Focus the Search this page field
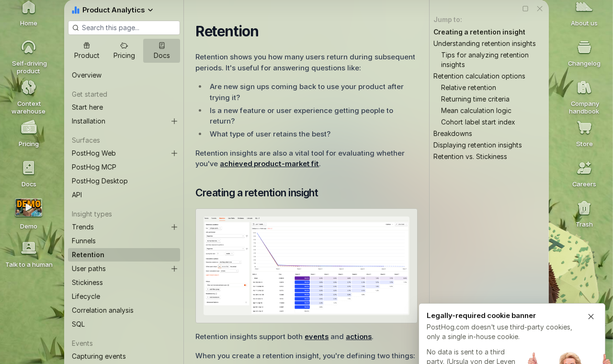613x364 pixels. coord(124,28)
